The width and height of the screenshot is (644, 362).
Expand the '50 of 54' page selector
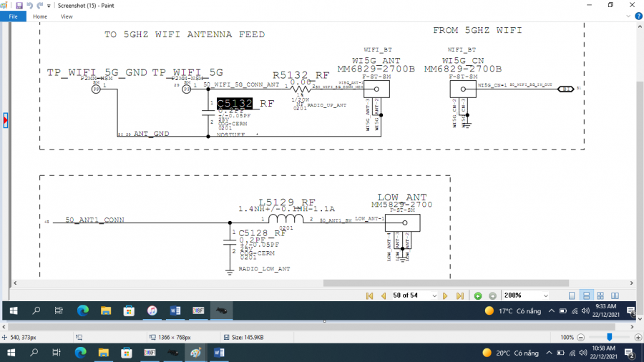(434, 295)
